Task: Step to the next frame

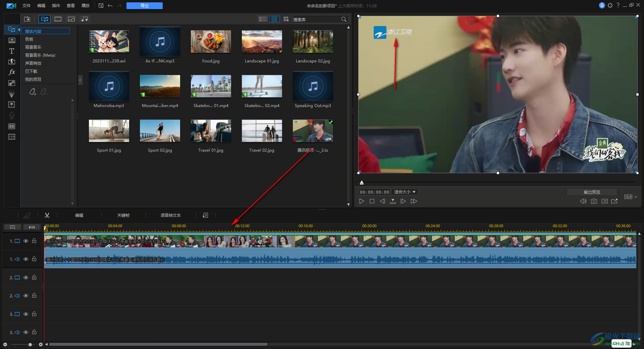Action: (x=403, y=201)
